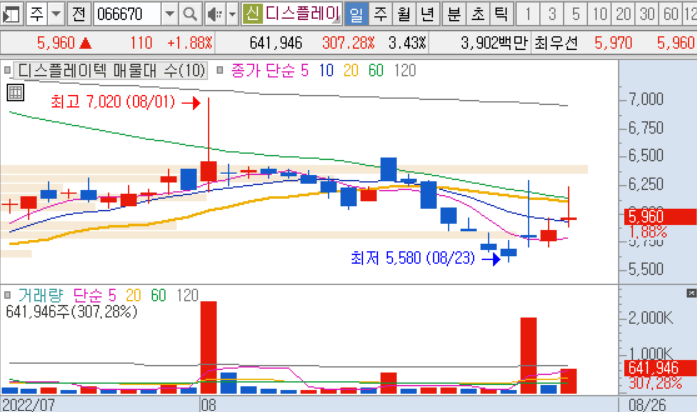This screenshot has height=412, width=697.
Task: Click the 최저 5,580 (08/23) low label
Action: point(413,258)
